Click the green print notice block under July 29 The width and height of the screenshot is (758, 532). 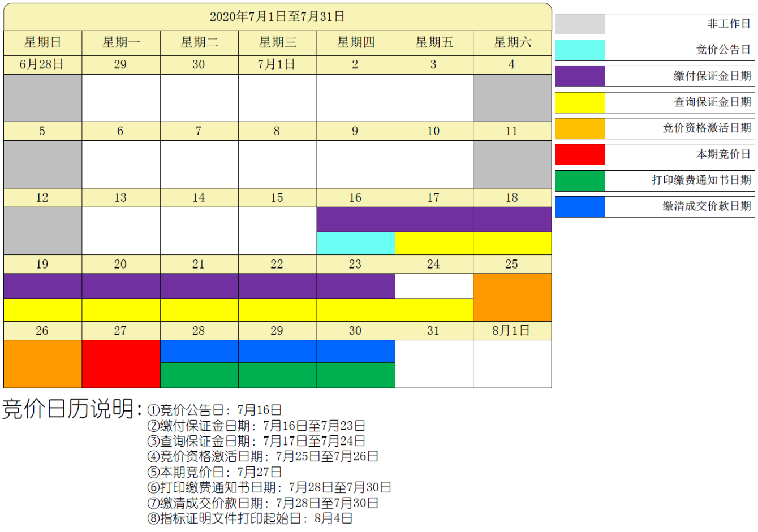click(x=277, y=375)
